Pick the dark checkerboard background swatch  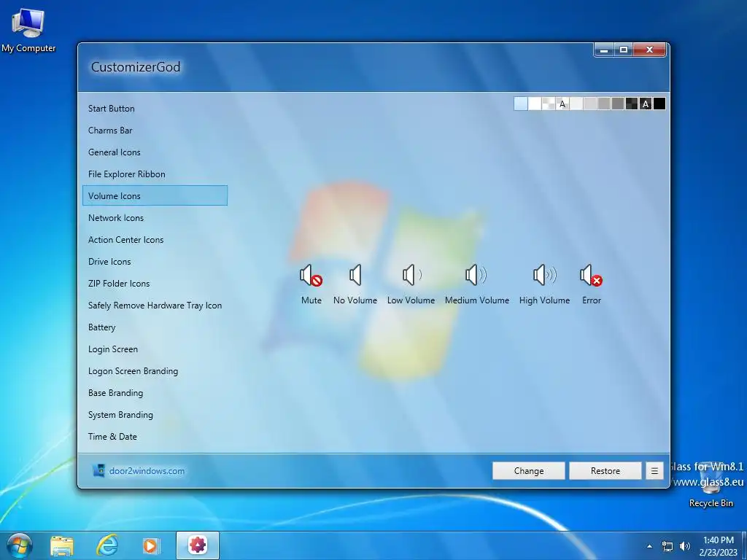(x=632, y=104)
